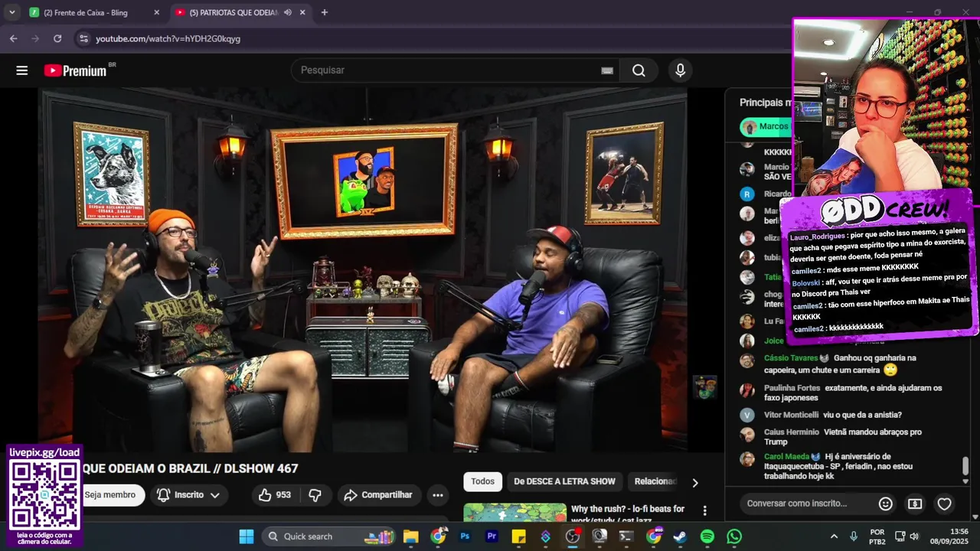Show more filter chips arrow

695,482
